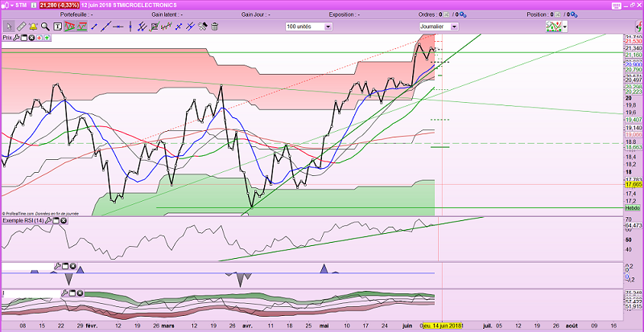
Task: Close the Prix panel
Action: (31, 37)
